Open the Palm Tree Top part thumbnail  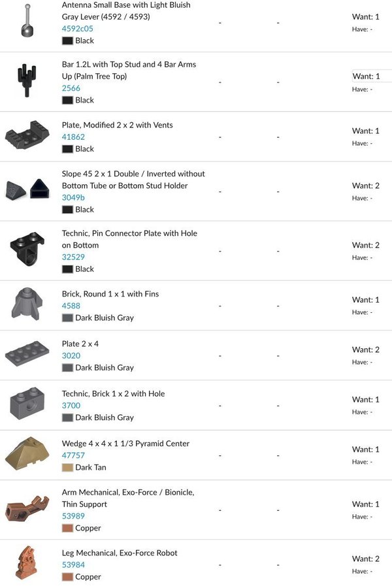pos(27,82)
